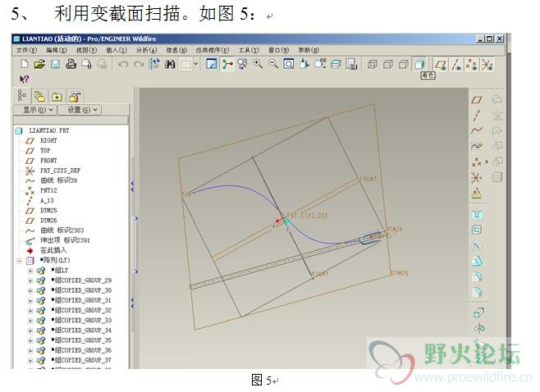540x392 pixels.
Task: Switch to the connections navigator tab
Action: [x=75, y=97]
